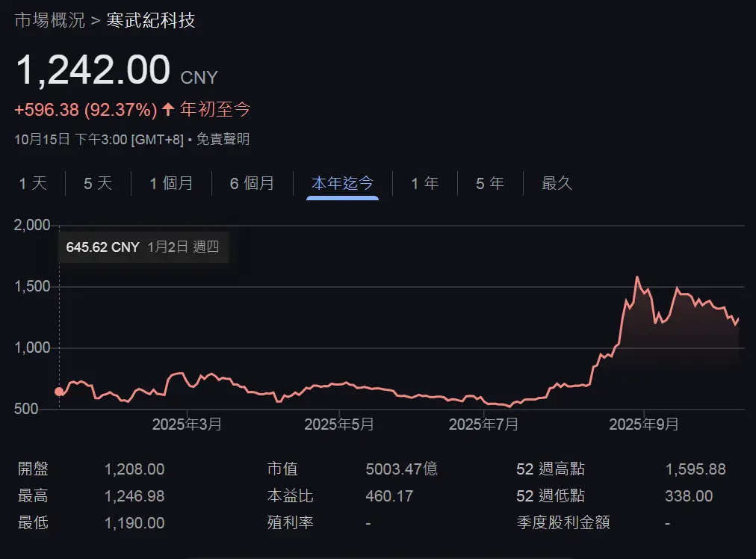Click the pink start-point dot on chart
This screenshot has width=756, height=559.
[x=59, y=391]
